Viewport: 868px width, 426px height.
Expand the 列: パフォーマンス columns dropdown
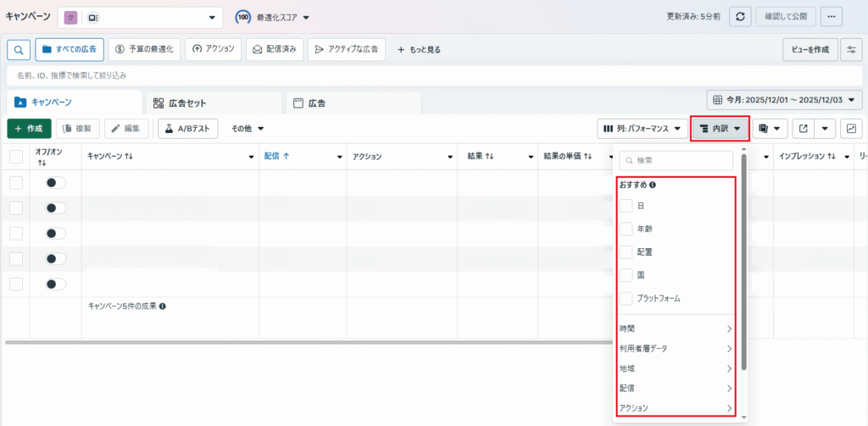pos(642,129)
